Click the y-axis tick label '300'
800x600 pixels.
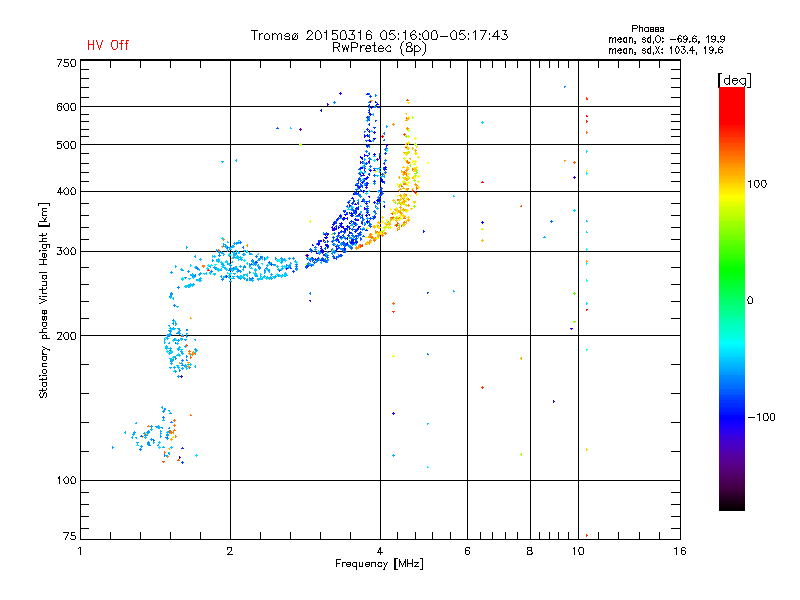pyautogui.click(x=66, y=252)
